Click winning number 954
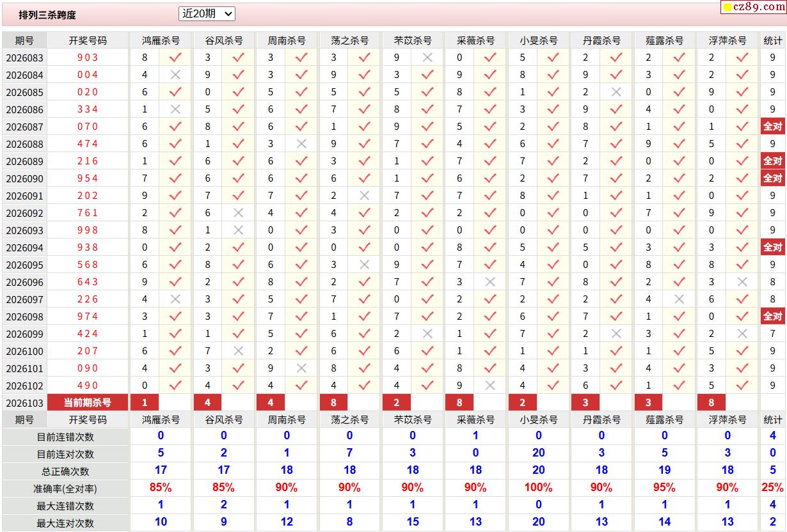Image resolution: width=787 pixels, height=532 pixels. pos(88,178)
